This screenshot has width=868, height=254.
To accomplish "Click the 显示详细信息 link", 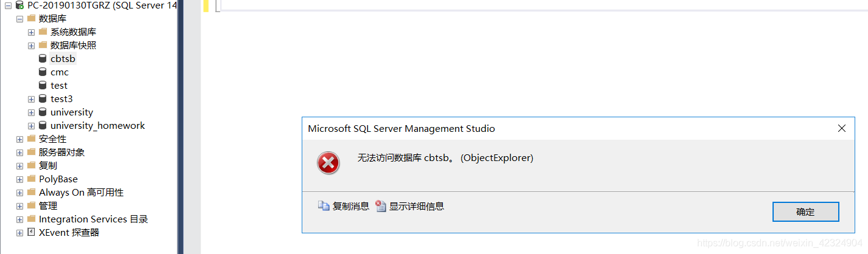I will click(417, 206).
